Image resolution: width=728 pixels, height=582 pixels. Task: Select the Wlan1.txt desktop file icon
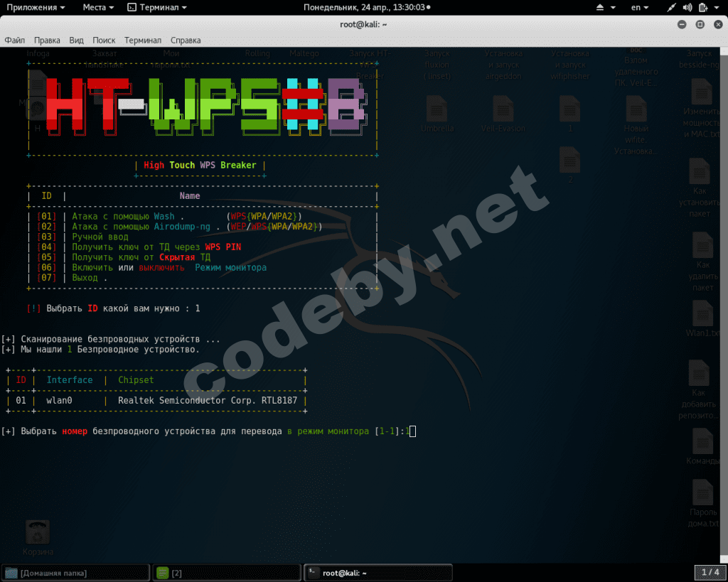tap(702, 319)
